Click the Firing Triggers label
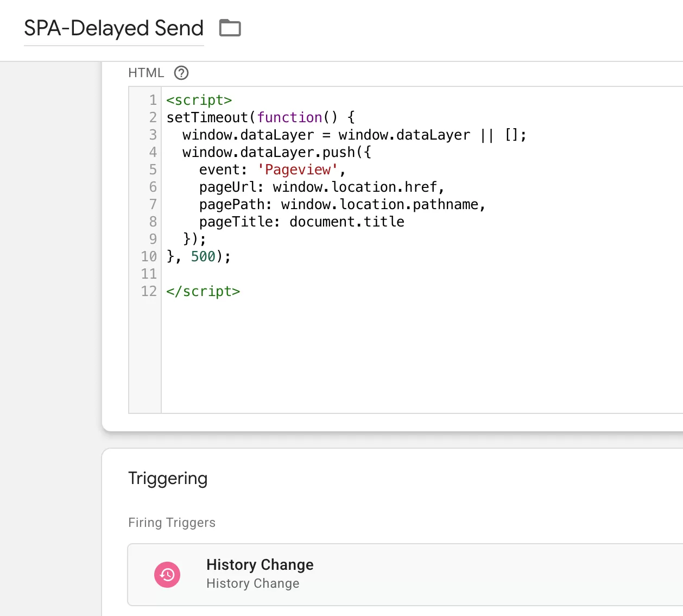 172,523
